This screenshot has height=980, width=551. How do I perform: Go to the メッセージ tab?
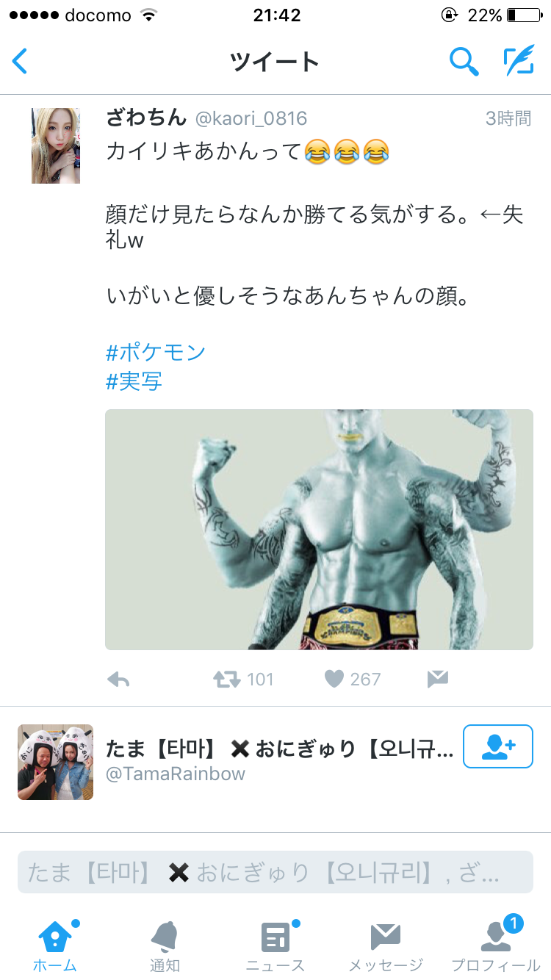click(386, 945)
